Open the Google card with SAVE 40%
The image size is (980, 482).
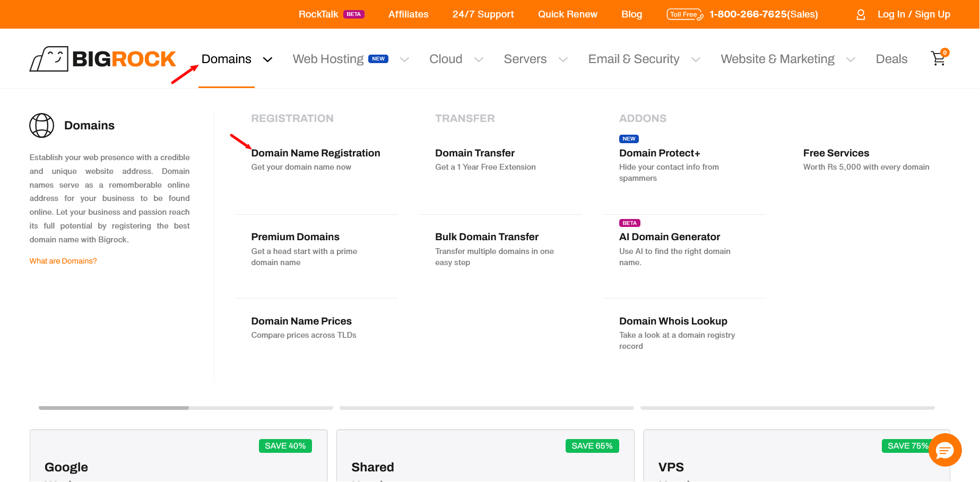coord(178,456)
